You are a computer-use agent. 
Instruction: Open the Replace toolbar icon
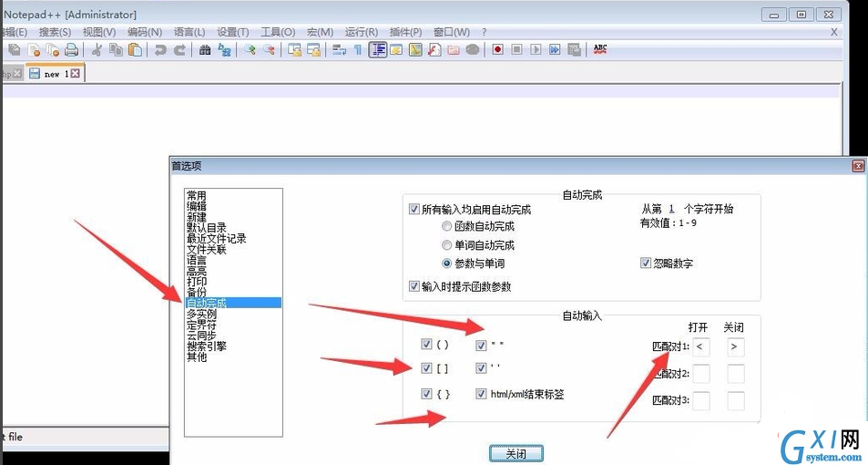[224, 50]
